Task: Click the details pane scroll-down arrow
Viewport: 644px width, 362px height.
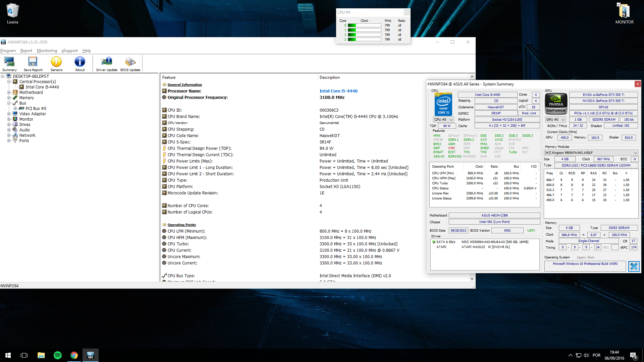Action: [x=472, y=279]
